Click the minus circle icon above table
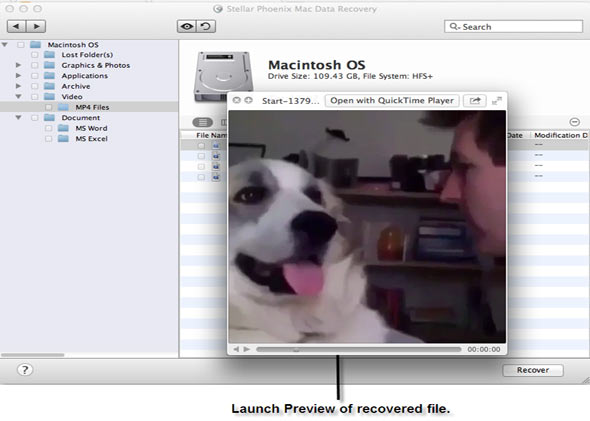Viewport: 590px width, 421px height. [x=575, y=122]
